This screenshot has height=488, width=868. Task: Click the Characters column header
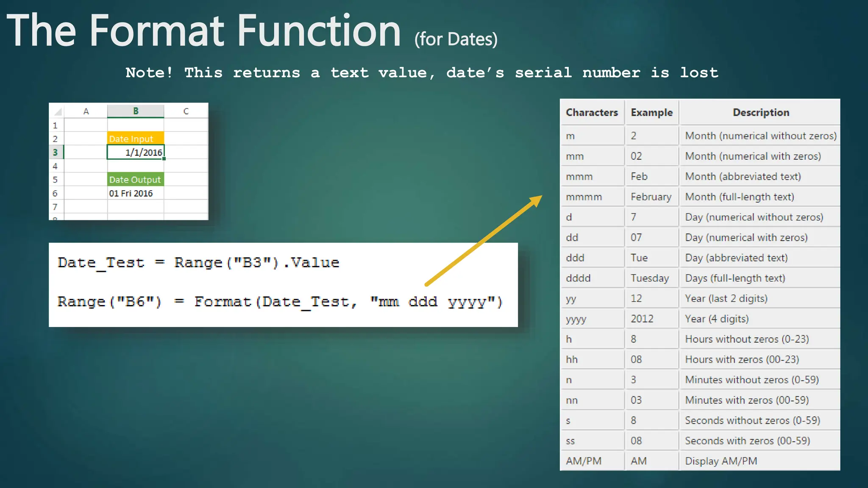coord(592,112)
